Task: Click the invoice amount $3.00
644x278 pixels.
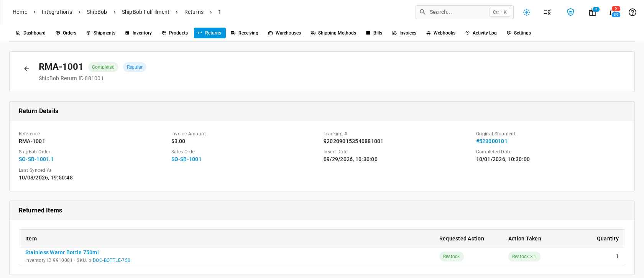Action: (178, 141)
